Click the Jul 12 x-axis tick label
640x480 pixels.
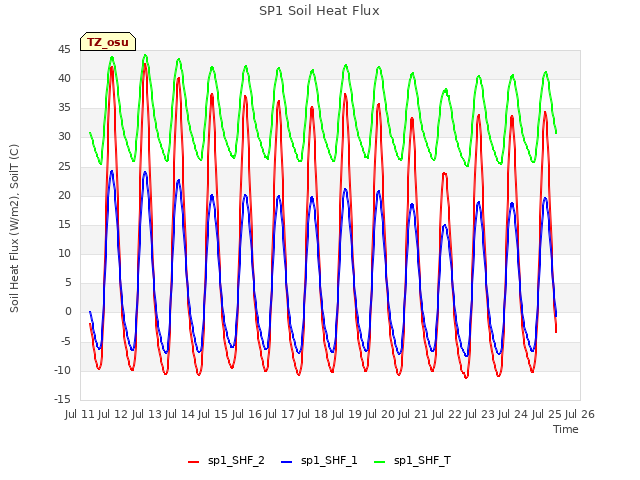[113, 414]
